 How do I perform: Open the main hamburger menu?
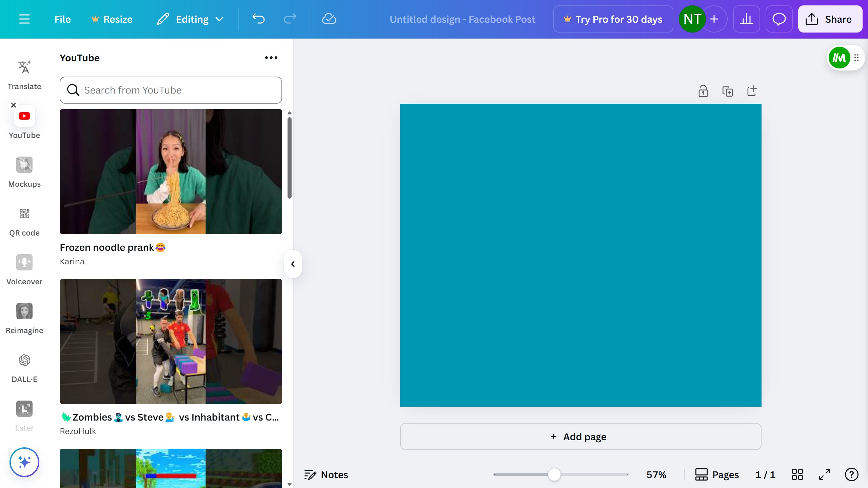coord(24,19)
